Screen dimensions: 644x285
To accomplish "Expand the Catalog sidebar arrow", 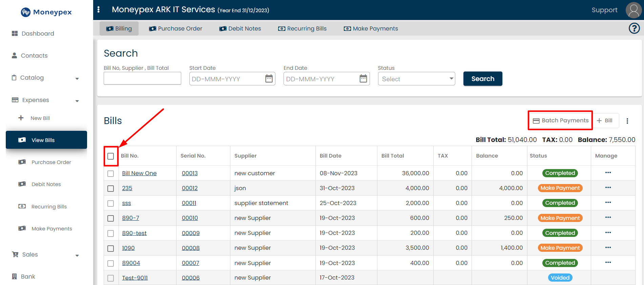I will pos(77,79).
